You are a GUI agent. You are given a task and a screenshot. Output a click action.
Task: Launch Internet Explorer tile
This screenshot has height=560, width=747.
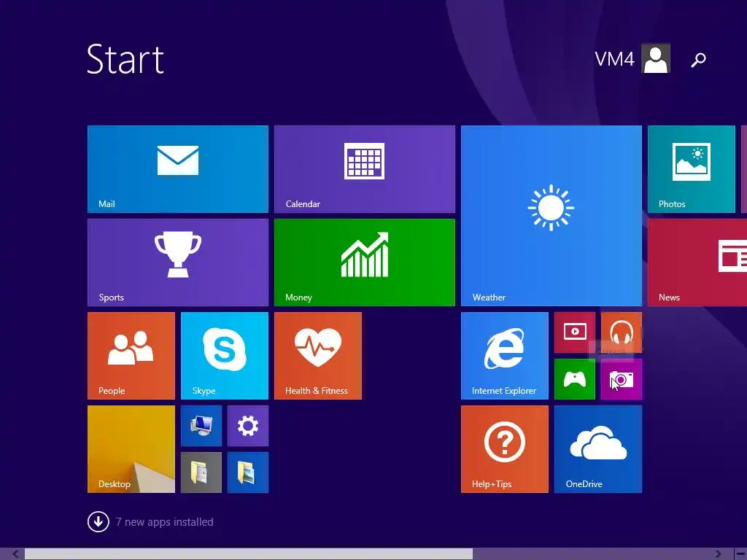point(505,356)
